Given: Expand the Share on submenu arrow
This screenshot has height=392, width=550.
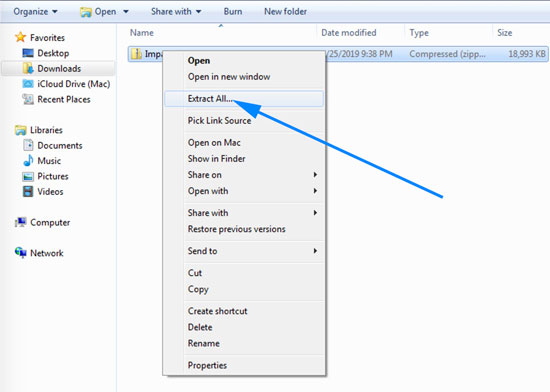Looking at the screenshot, I should (315, 175).
